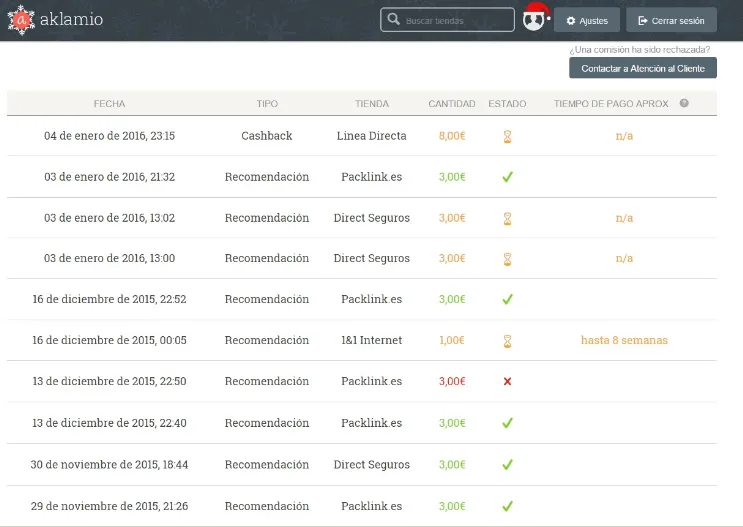Screen dimensions: 743x527
Task: Select date 03 de enero de 2016, 21:32
Action: click(109, 177)
